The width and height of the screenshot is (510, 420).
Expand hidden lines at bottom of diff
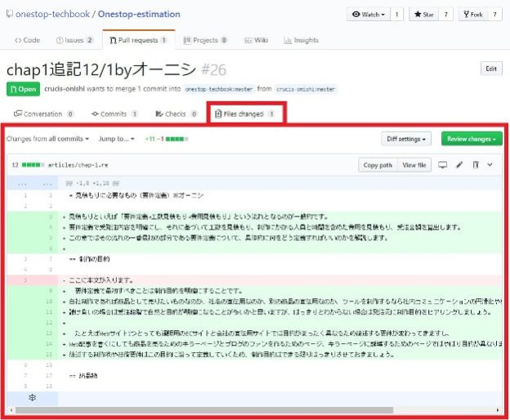[32, 398]
